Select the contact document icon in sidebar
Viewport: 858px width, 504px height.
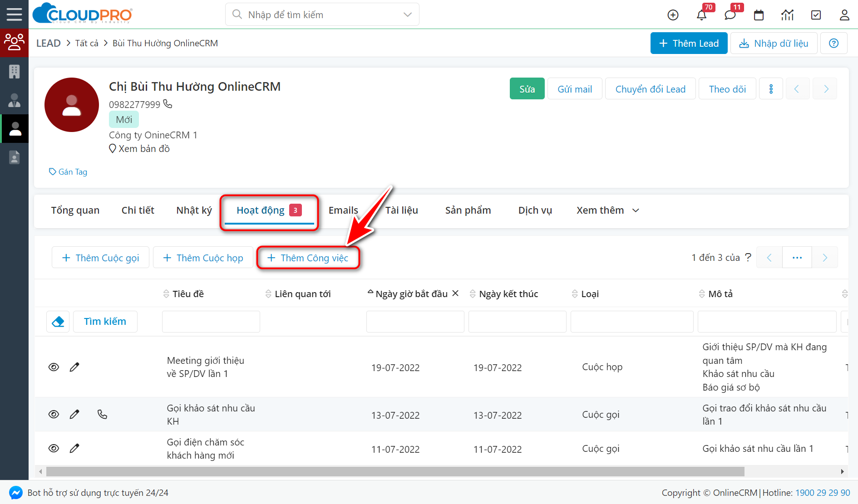(x=14, y=157)
